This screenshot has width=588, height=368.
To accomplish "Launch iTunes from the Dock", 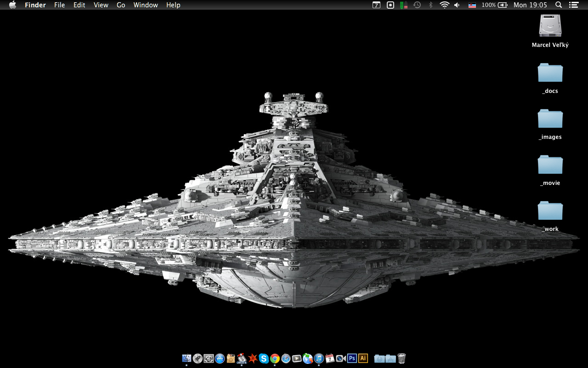I will tap(319, 358).
